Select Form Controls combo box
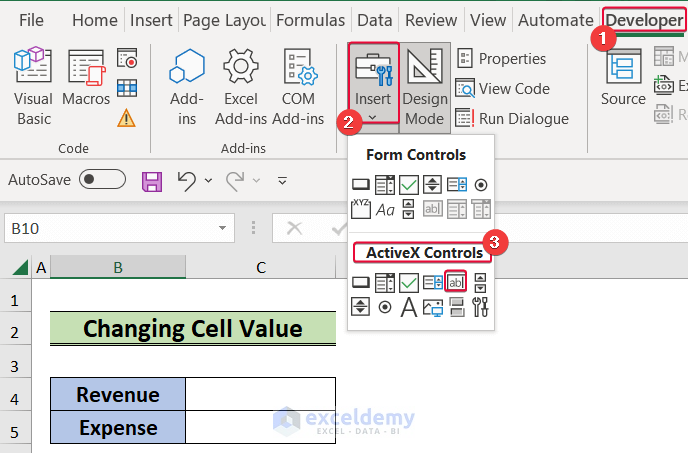The height and width of the screenshot is (453, 688). [x=385, y=185]
